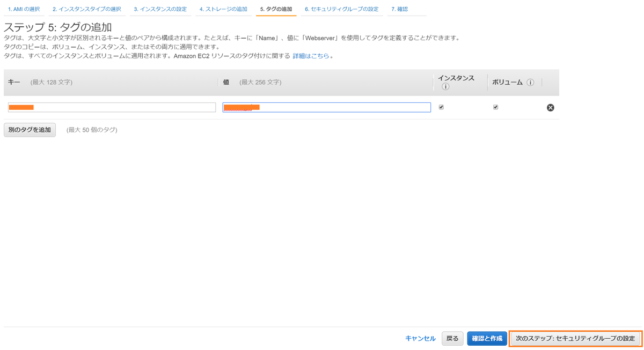644x350 pixels.
Task: Open the 5. タグの追加 step
Action: (x=276, y=9)
